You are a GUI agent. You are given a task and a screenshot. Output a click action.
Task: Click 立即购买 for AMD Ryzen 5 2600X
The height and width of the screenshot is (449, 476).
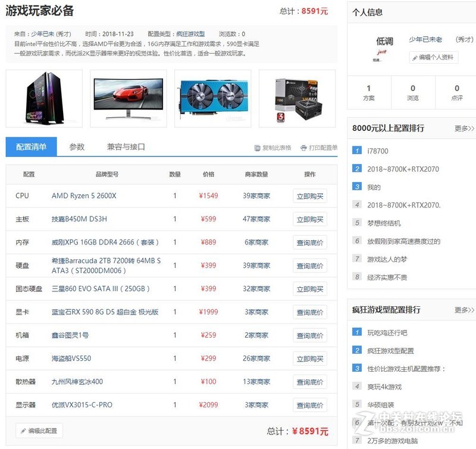[310, 196]
